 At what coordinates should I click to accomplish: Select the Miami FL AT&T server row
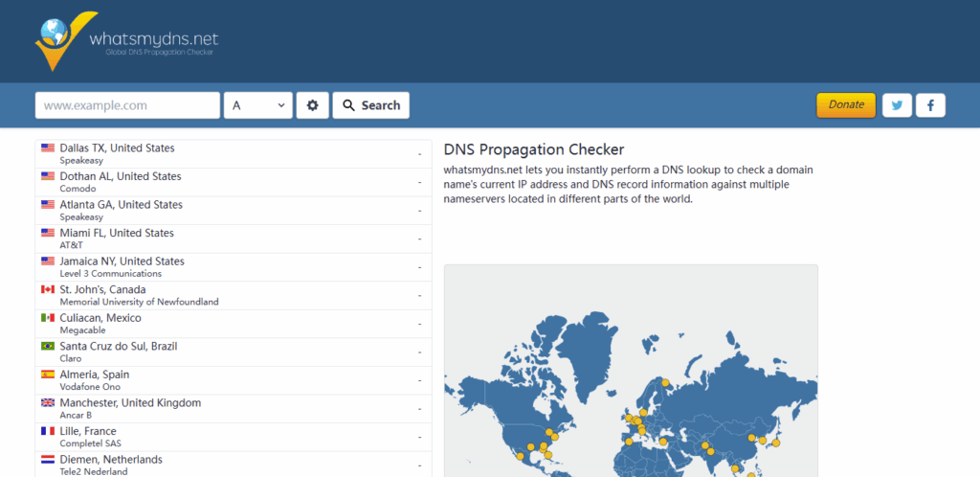click(x=234, y=238)
